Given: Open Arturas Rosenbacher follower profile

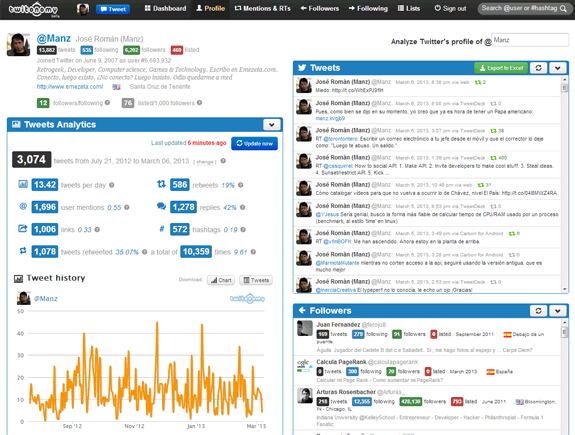Looking at the screenshot, I should pos(346,392).
